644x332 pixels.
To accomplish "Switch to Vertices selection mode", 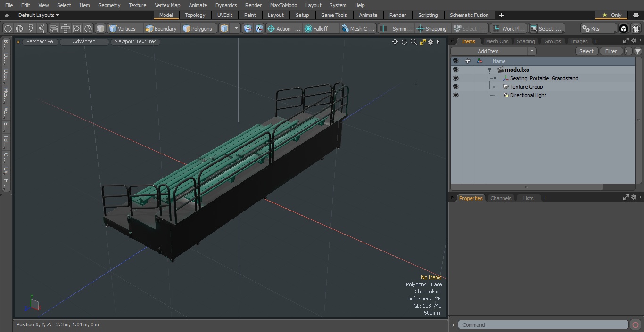I will [123, 29].
